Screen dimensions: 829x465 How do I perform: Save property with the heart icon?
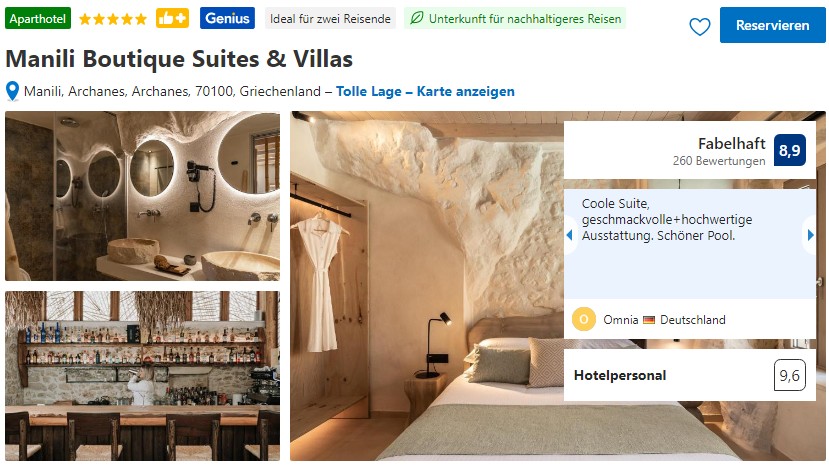pyautogui.click(x=699, y=26)
